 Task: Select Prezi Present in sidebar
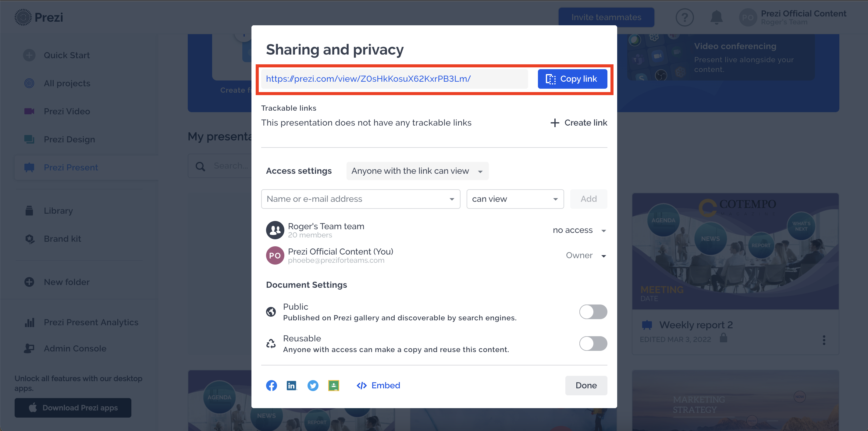pos(86,167)
